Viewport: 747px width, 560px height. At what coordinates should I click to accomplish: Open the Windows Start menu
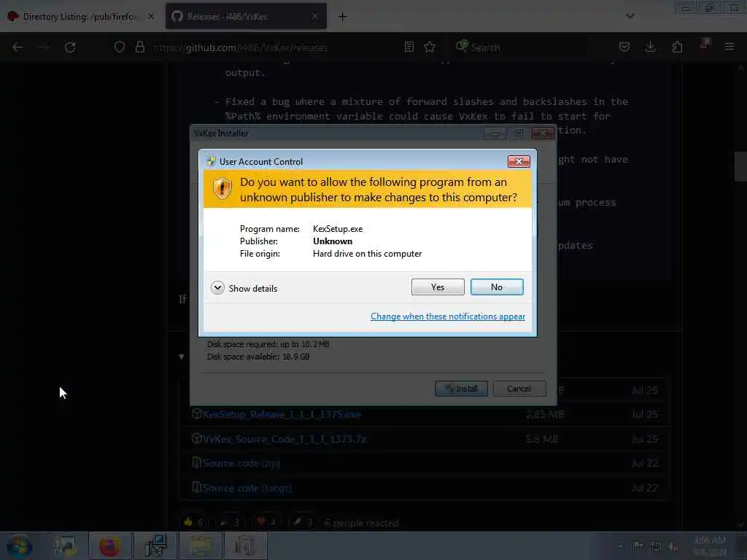click(x=19, y=546)
